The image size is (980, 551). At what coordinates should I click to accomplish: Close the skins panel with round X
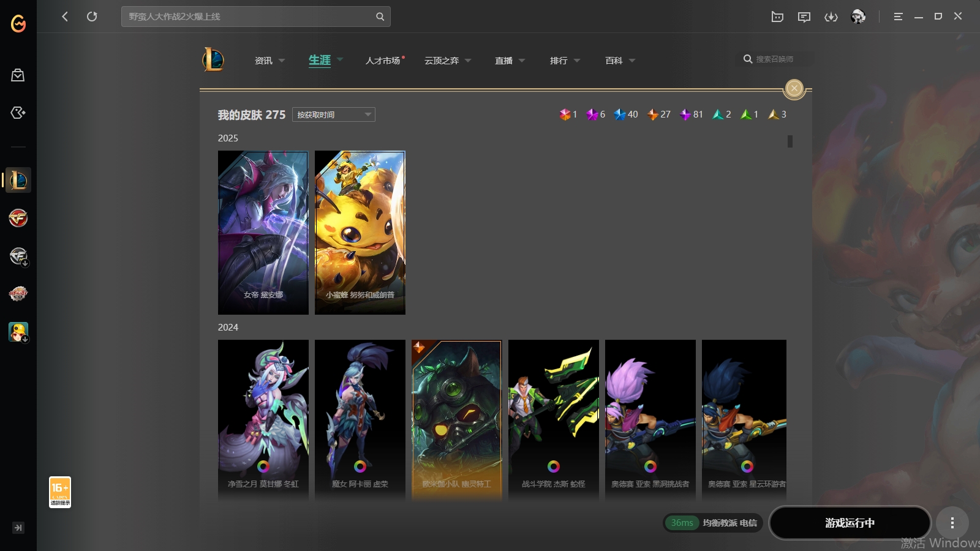[x=794, y=89]
